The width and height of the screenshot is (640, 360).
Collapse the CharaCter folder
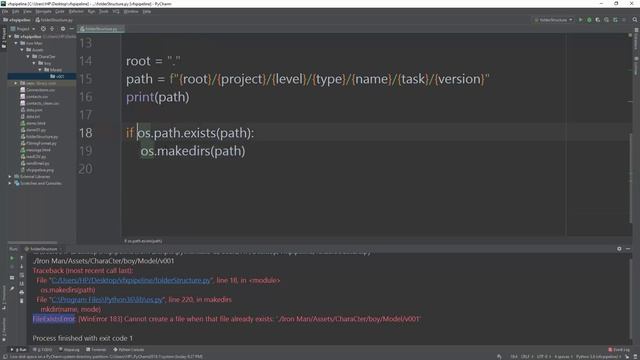(28, 56)
